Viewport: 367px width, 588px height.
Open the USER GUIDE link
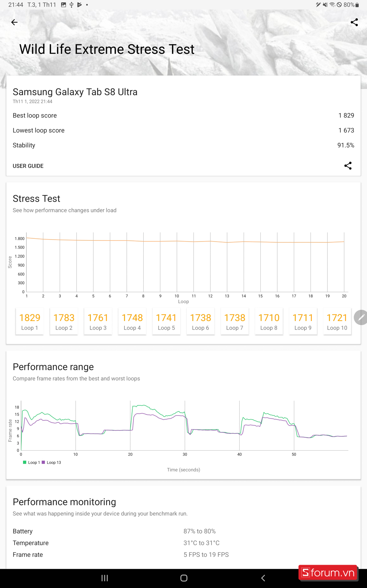click(x=28, y=166)
